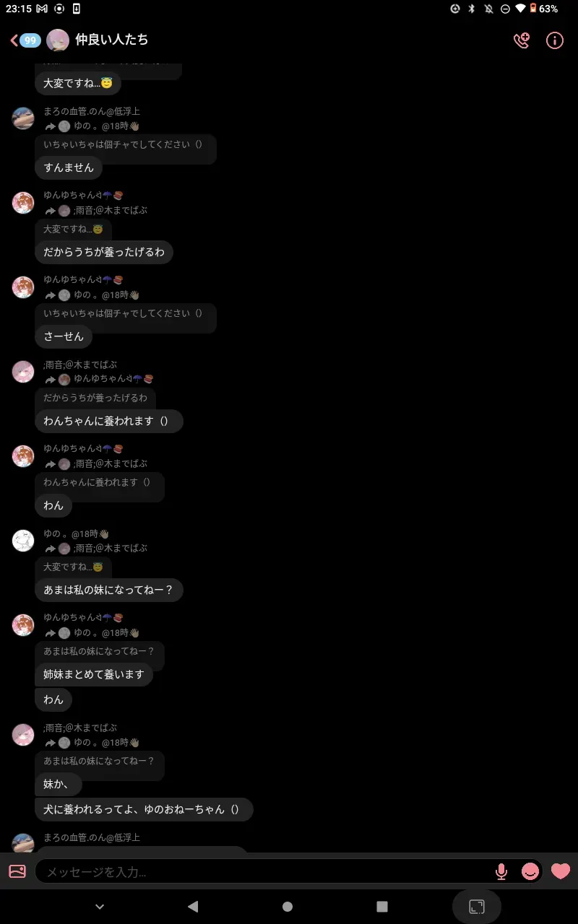Tap the screenshot capture icon in the navigation bar
This screenshot has height=924, width=578.
coord(477,907)
